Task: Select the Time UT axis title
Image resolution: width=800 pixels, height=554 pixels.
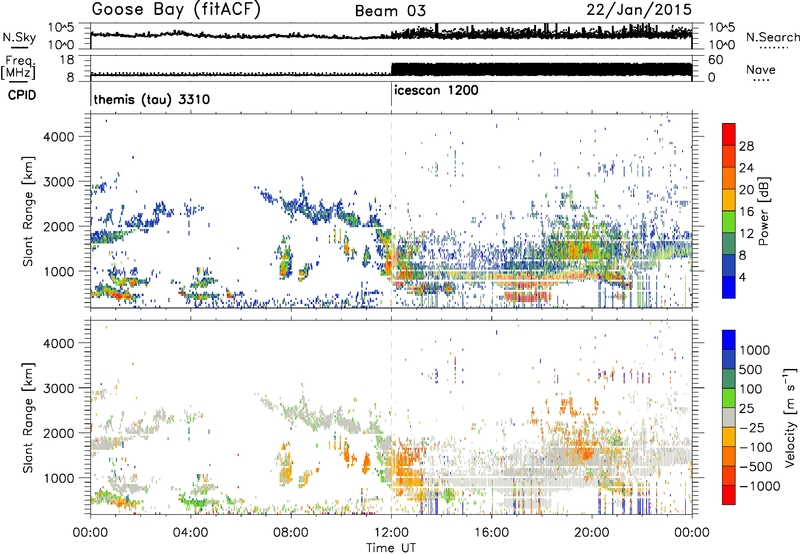Action: click(391, 547)
